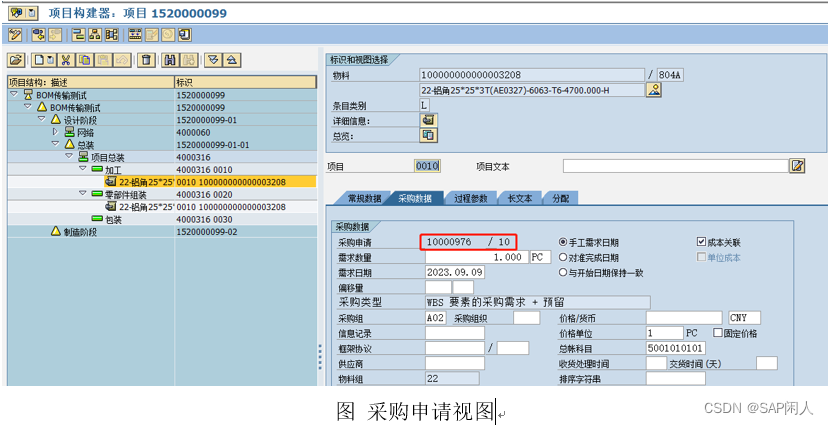
Task: Click the 项目结构: 描述 column header
Action: (91, 82)
